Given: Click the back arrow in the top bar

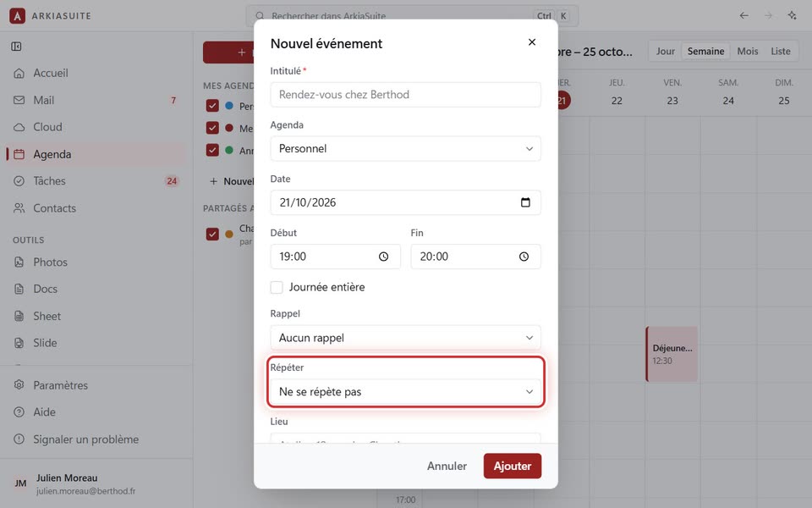Looking at the screenshot, I should (744, 15).
